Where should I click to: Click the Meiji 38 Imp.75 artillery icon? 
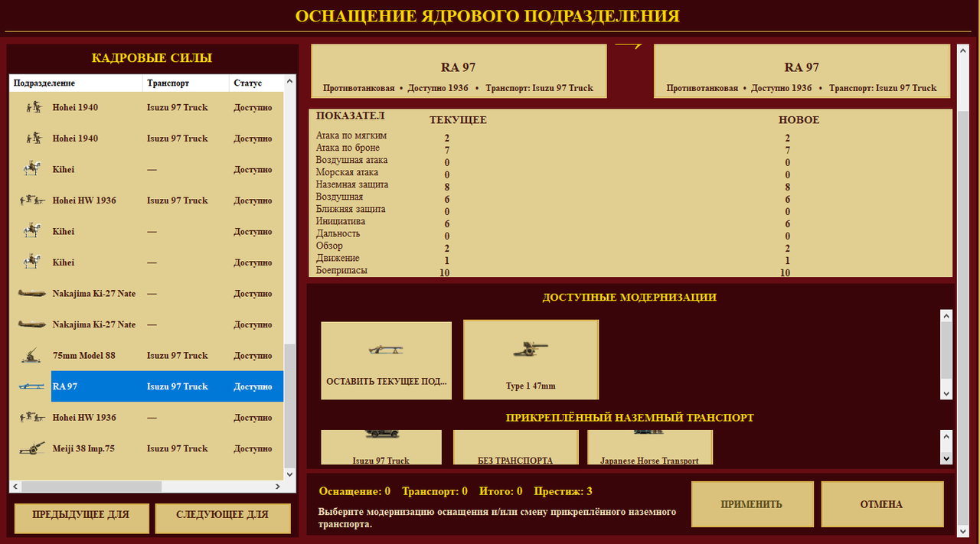31,449
